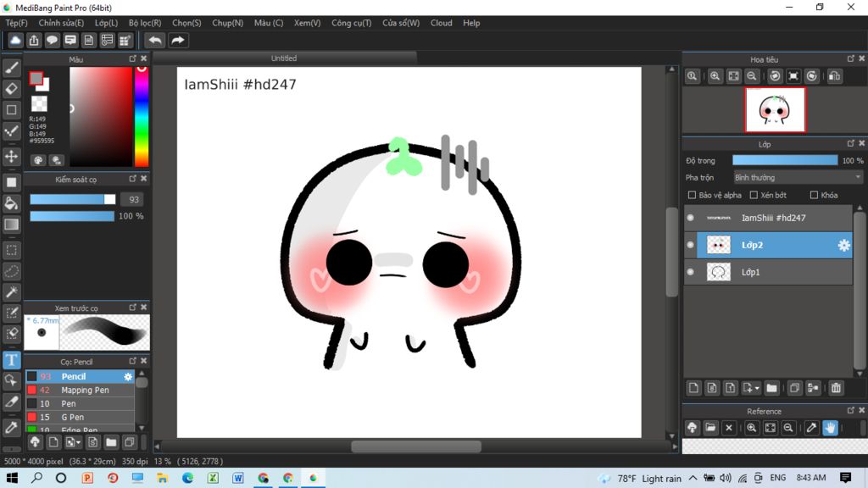This screenshot has height=488, width=868.
Task: Click the canvas horizontal scrollbar
Action: (x=415, y=446)
